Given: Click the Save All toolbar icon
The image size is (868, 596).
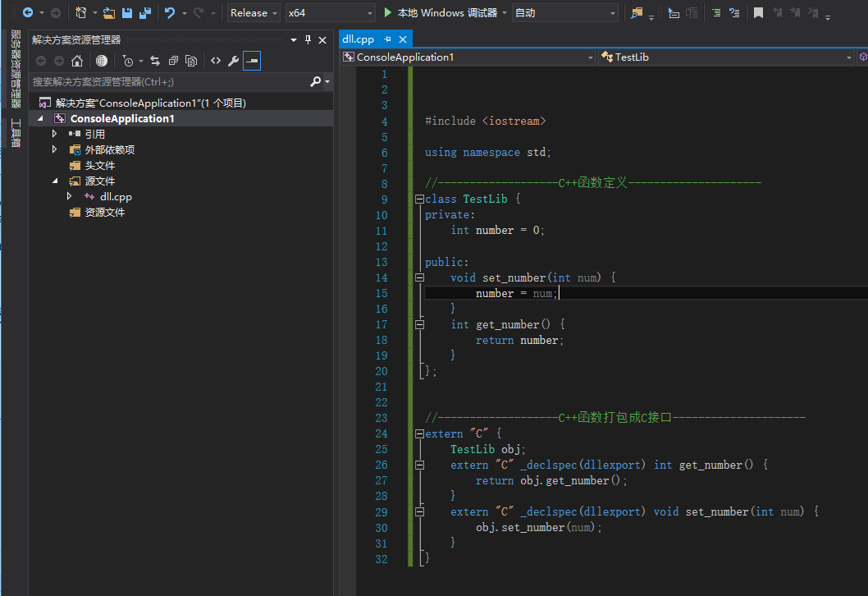Looking at the screenshot, I should 144,13.
